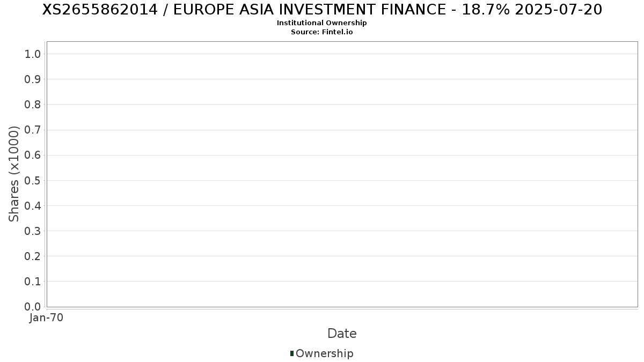Click the 0.8 y-axis tick label
This screenshot has width=644, height=362.
[x=33, y=105]
